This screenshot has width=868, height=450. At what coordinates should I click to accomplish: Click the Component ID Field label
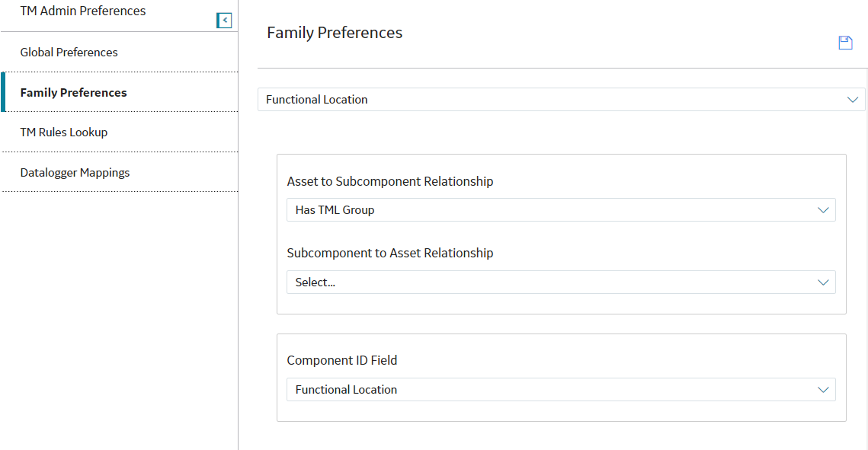341,360
